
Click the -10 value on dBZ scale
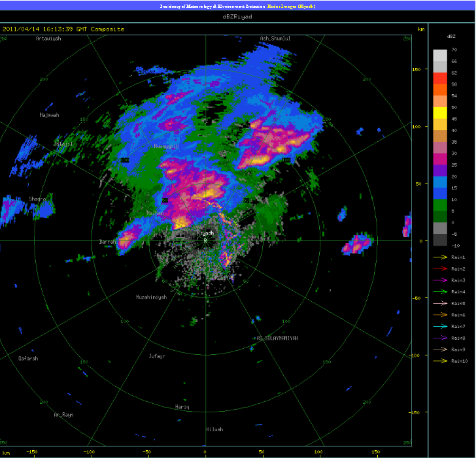point(455,246)
